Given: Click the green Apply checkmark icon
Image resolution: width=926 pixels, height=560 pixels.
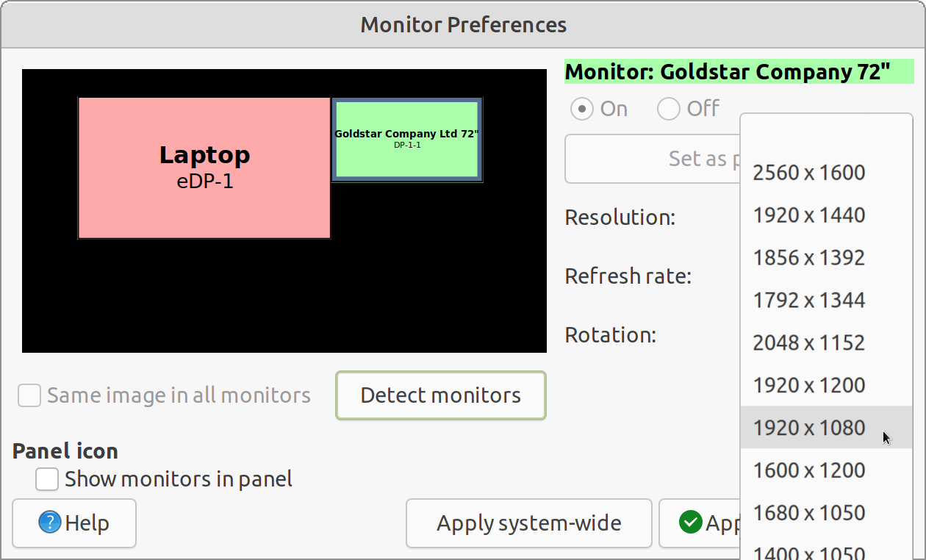Looking at the screenshot, I should tap(690, 523).
